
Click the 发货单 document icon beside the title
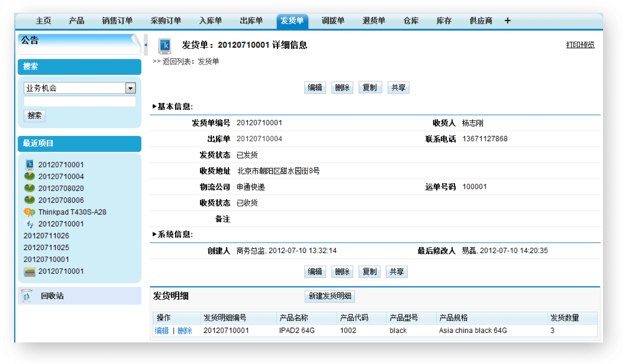[165, 46]
